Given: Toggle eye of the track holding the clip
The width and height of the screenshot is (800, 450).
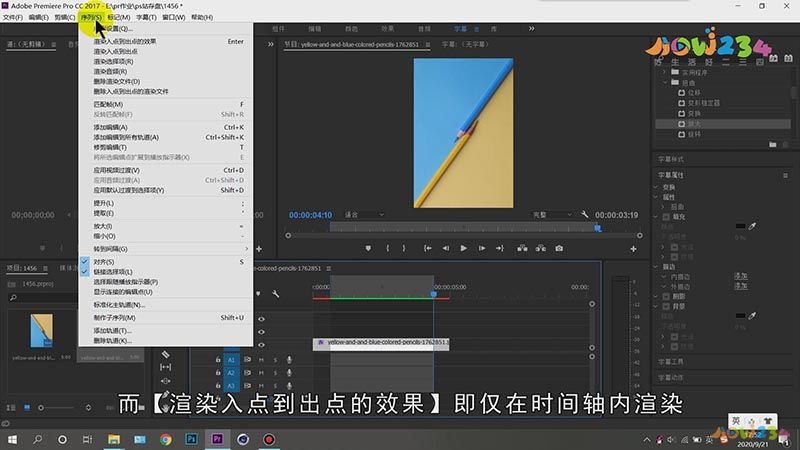Looking at the screenshot, I should (261, 345).
